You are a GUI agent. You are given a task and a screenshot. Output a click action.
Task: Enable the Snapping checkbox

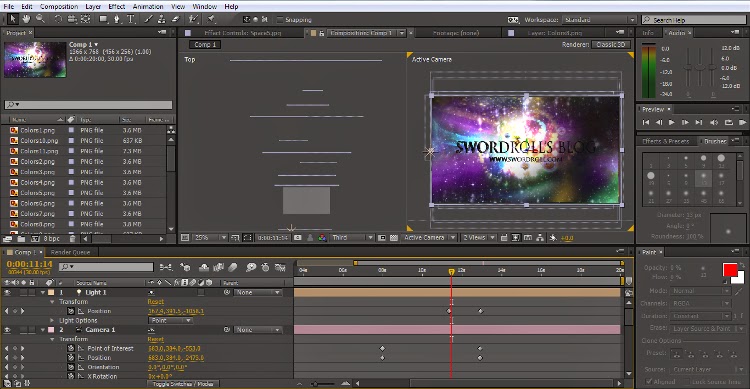click(280, 20)
